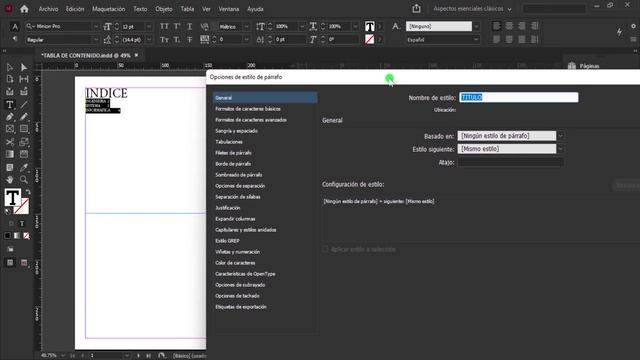Select 'Viñetas y numeración' category
The width and height of the screenshot is (640, 360).
click(x=238, y=252)
